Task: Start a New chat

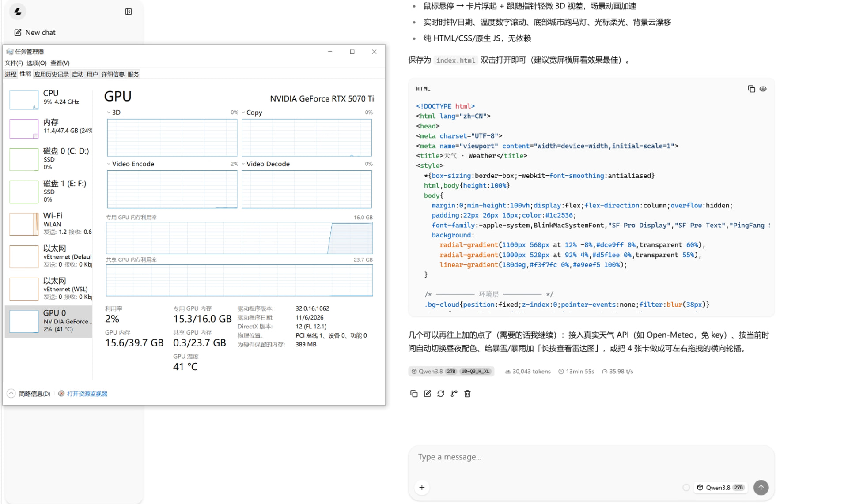Action: pos(35,32)
